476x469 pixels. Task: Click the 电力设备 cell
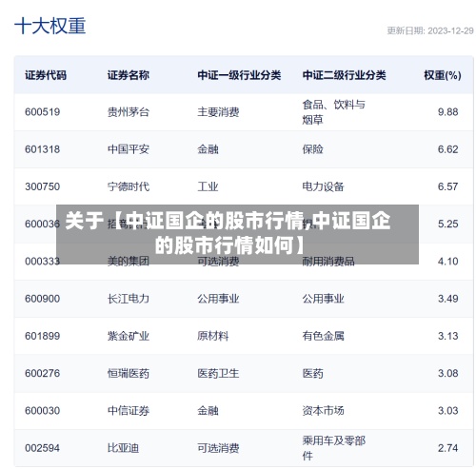point(323,186)
